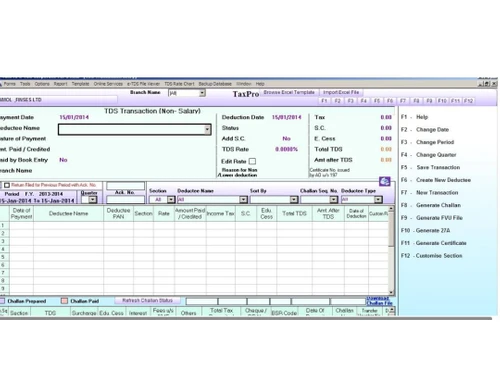Image resolution: width=500 pixels, height=375 pixels.
Task: Click the TDS Rate value 0.0000%
Action: (286, 149)
